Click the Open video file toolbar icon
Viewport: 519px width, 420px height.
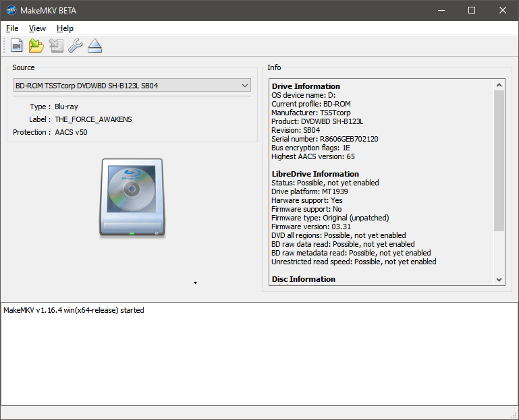click(x=17, y=45)
